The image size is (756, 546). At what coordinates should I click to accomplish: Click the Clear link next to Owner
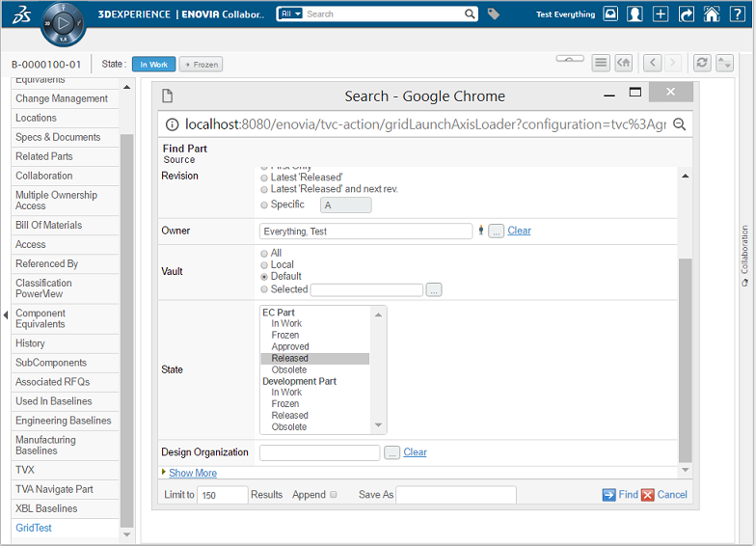click(519, 231)
